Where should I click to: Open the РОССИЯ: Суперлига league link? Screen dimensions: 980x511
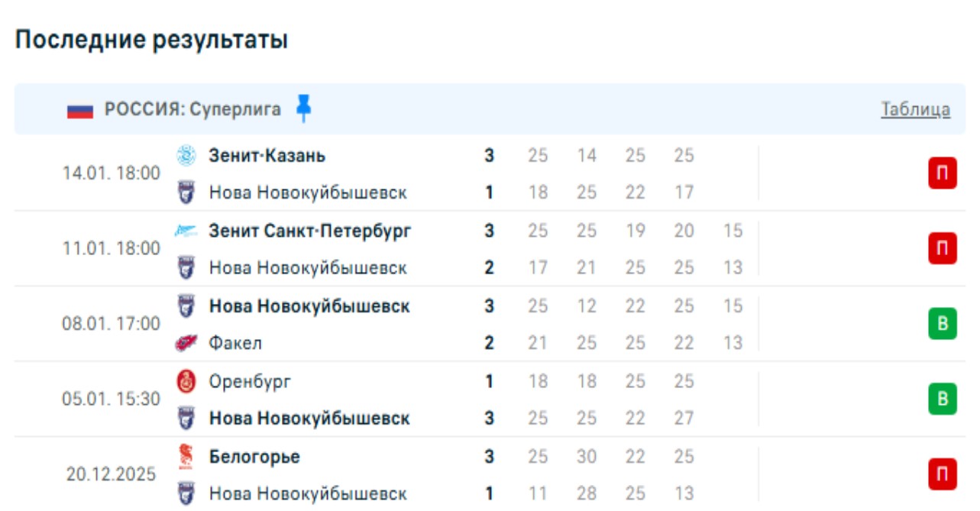(192, 109)
